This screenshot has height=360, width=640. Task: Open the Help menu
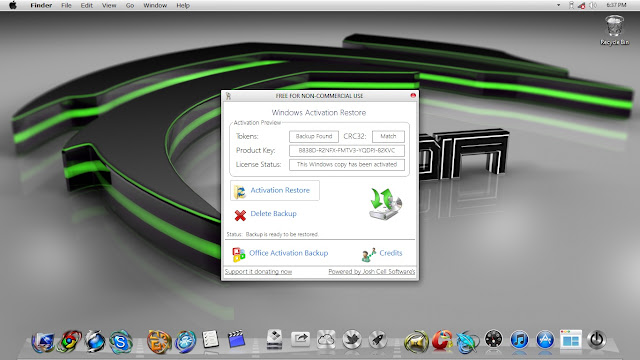(x=183, y=5)
